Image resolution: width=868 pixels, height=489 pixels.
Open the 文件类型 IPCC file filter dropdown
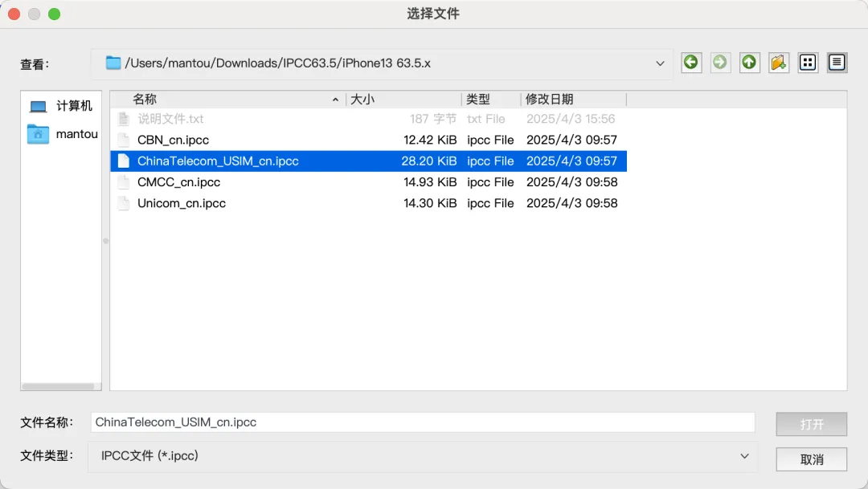(x=744, y=456)
